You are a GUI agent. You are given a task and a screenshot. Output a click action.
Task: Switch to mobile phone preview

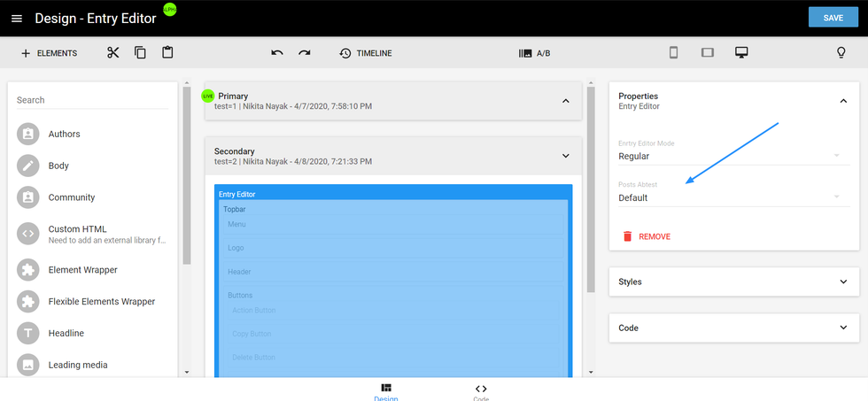(673, 53)
